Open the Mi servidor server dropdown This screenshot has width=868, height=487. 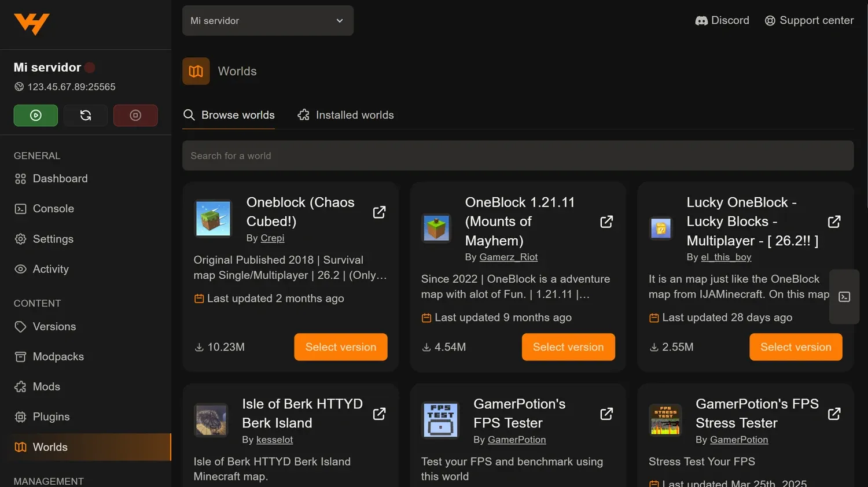[268, 21]
